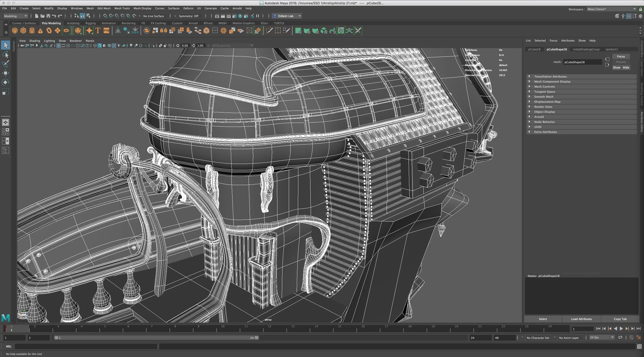Screen dimensions: 644x357
Task: Click the Load Attributes button
Action: (581, 319)
